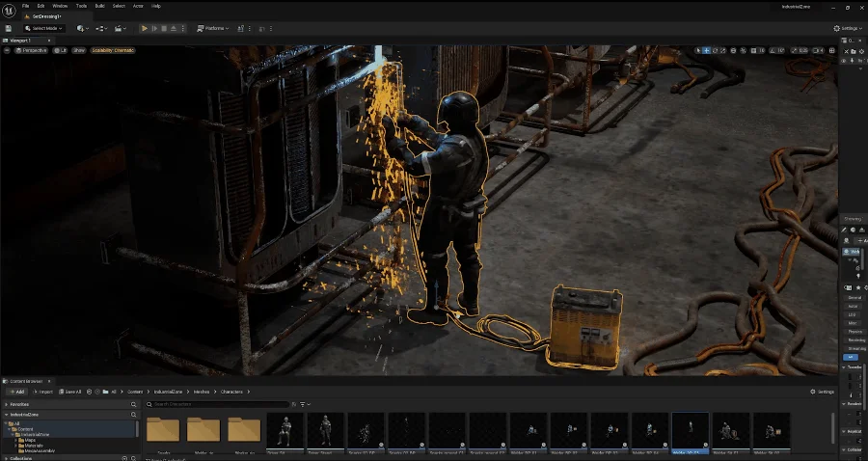The image size is (868, 461).
Task: Open the Tools menu
Action: (x=81, y=6)
